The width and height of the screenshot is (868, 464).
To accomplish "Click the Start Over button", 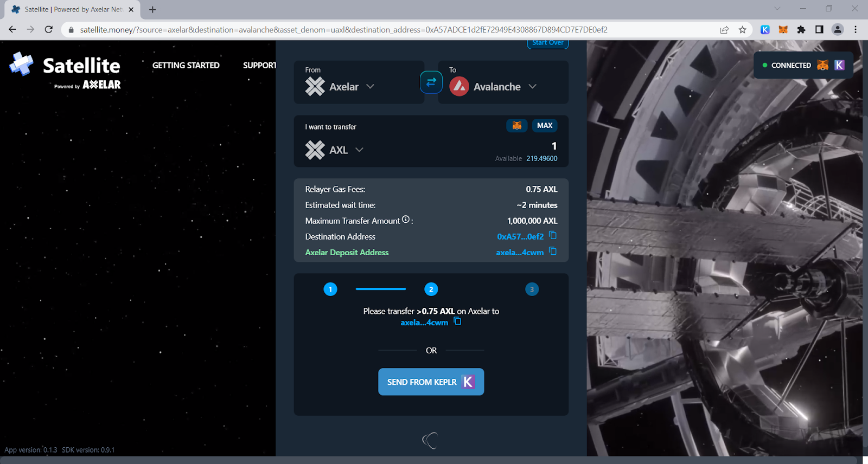I will click(548, 43).
